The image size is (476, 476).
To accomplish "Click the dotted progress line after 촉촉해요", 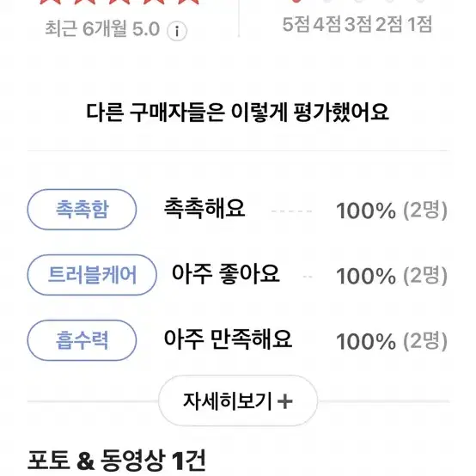I will (291, 211).
